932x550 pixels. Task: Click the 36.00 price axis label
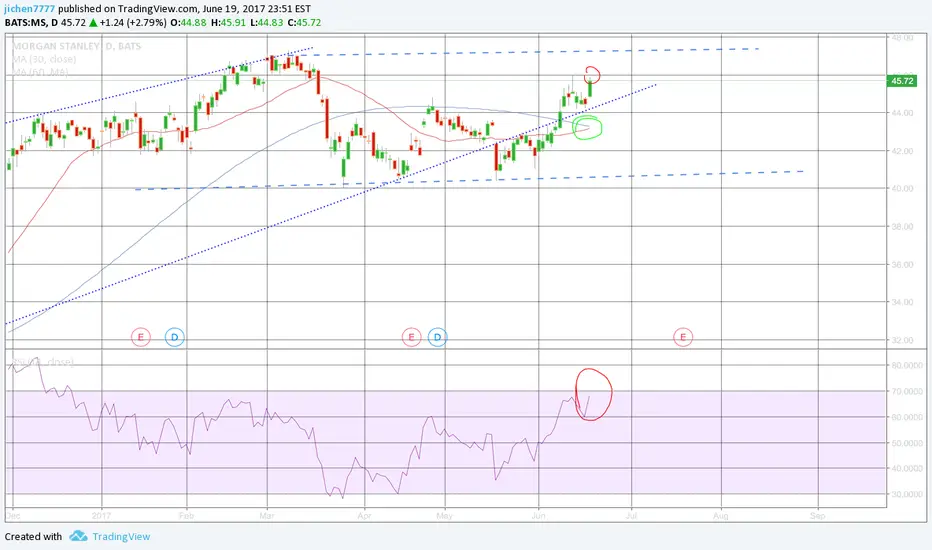(902, 265)
